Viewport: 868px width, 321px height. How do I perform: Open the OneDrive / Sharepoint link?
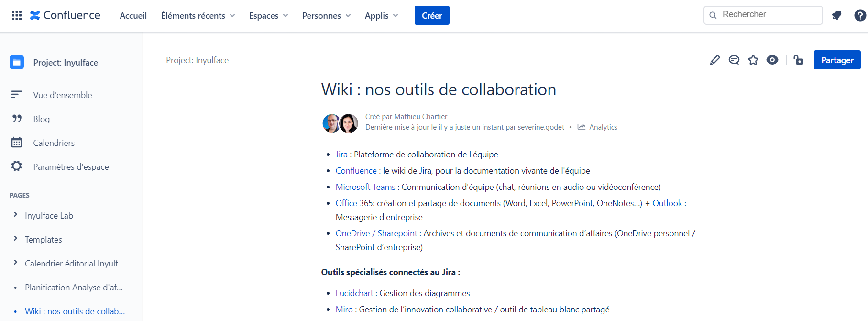pyautogui.click(x=376, y=233)
